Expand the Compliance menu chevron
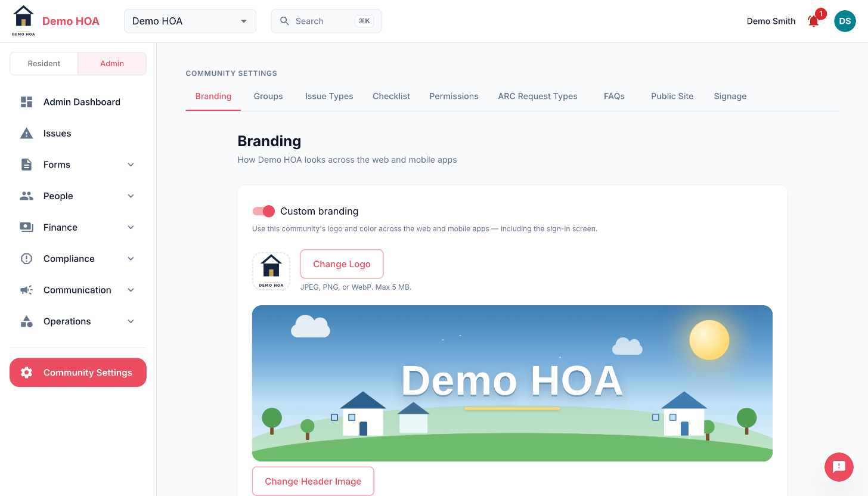This screenshot has height=496, width=868. pos(131,259)
